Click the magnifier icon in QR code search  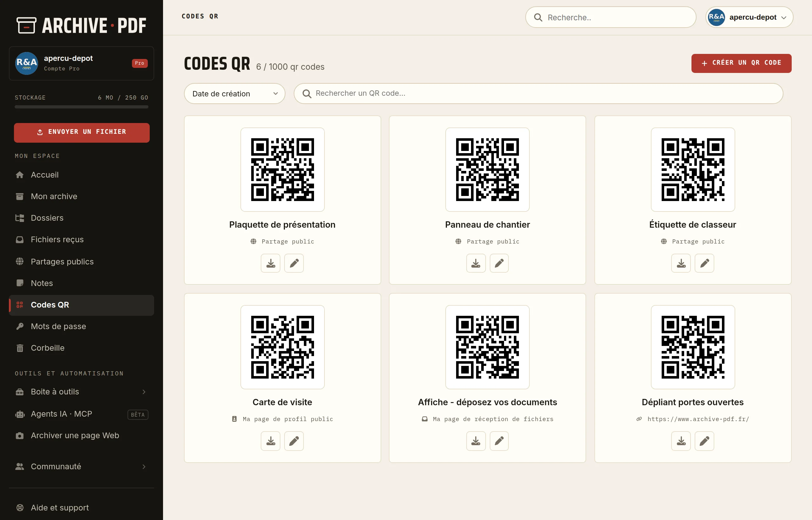click(307, 94)
